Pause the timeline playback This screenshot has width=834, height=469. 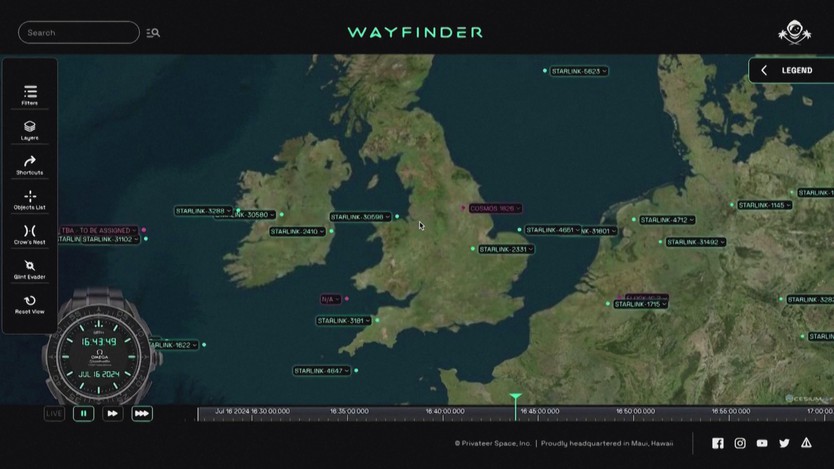coord(84,413)
